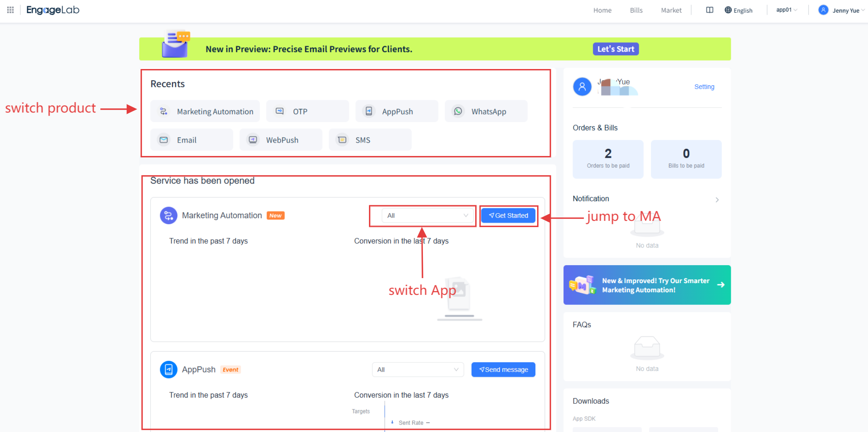Open the AppPush app selector showing All
The width and height of the screenshot is (868, 432).
click(418, 370)
